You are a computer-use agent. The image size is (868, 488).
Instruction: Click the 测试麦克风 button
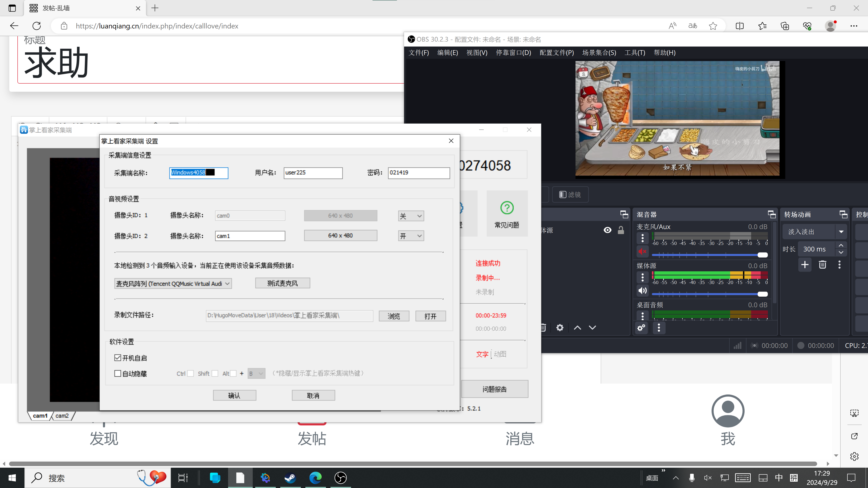tap(282, 283)
